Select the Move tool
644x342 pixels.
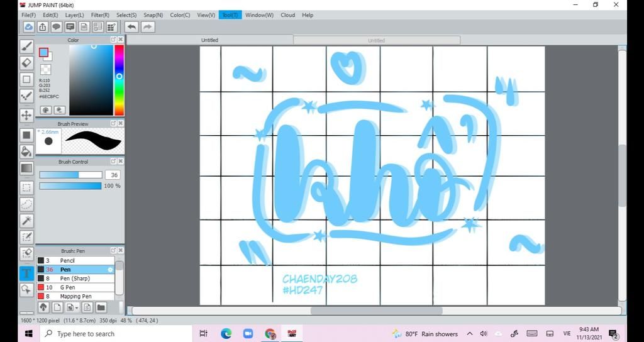[26, 116]
